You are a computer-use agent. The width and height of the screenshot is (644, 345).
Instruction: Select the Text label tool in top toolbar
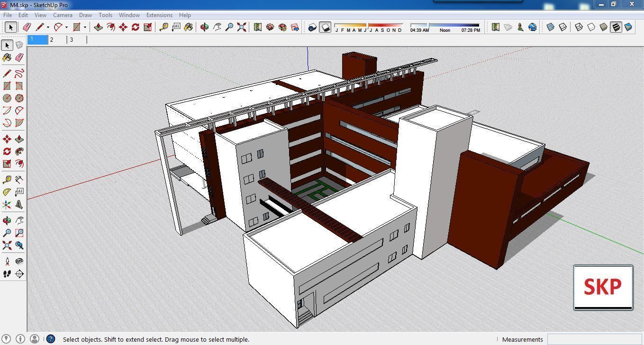pos(176,27)
